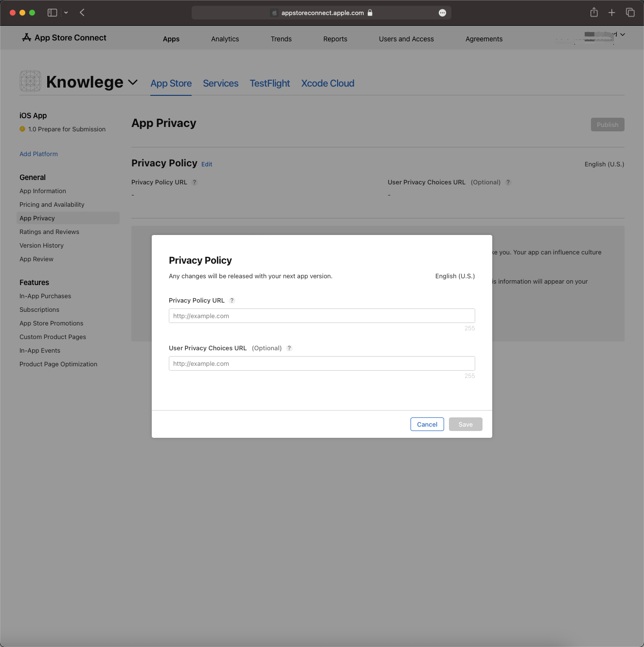
Task: Focus the Privacy Policy URL input field
Action: click(322, 316)
